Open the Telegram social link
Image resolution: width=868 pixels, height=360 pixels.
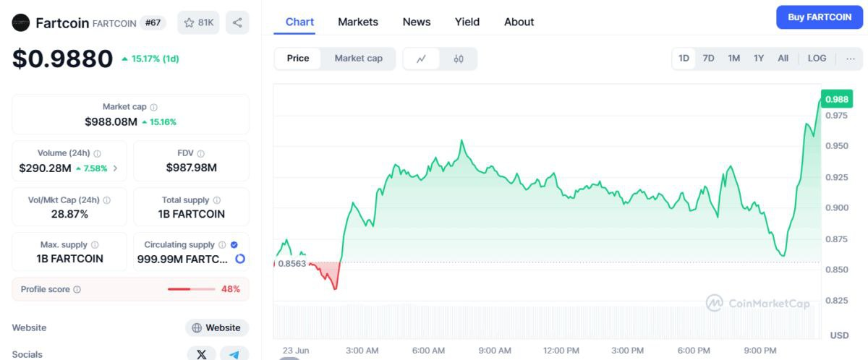tap(234, 354)
